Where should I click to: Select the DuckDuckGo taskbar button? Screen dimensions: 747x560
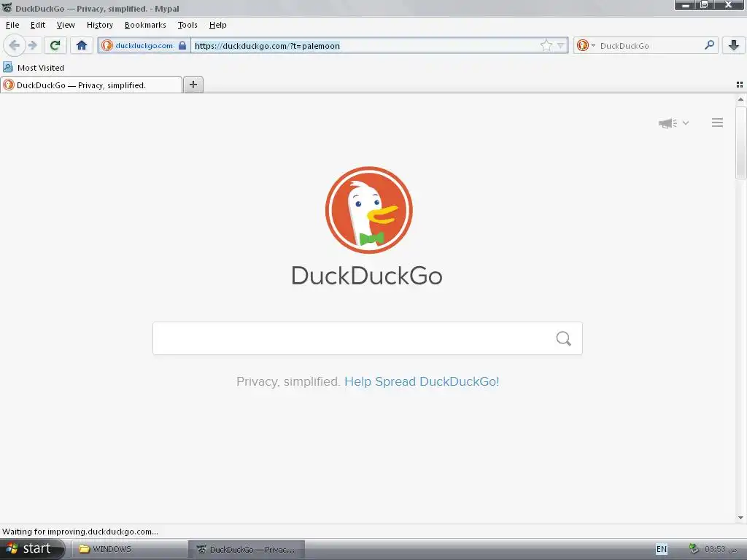pos(247,549)
